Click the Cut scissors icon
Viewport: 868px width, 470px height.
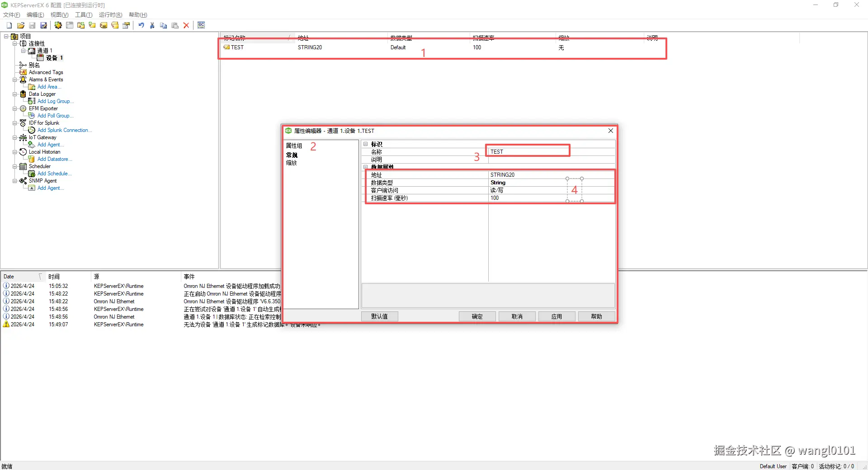(x=152, y=25)
